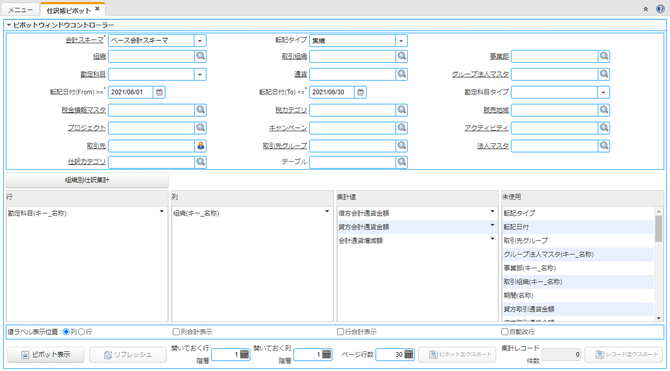Follow the 仕訳カテゴリ label link
Image resolution: width=670 pixels, height=371 pixels.
(87, 162)
